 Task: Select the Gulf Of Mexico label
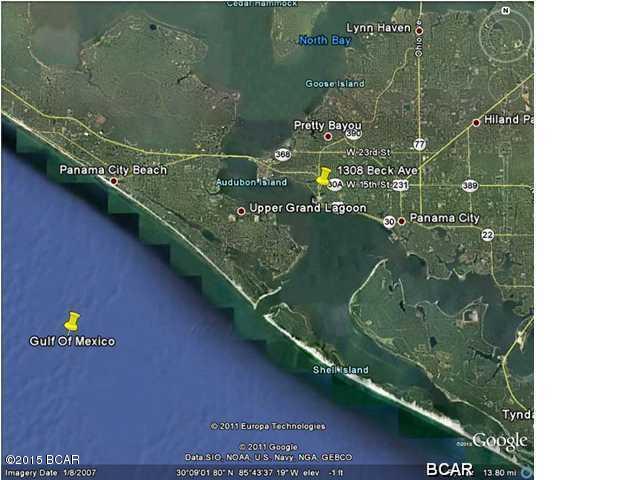(72, 341)
